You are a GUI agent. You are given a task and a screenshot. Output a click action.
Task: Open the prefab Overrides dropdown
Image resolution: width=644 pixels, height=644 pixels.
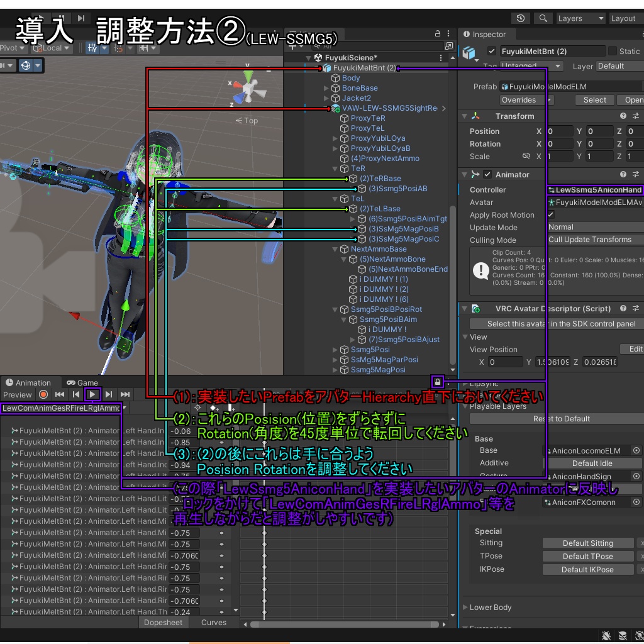[526, 100]
